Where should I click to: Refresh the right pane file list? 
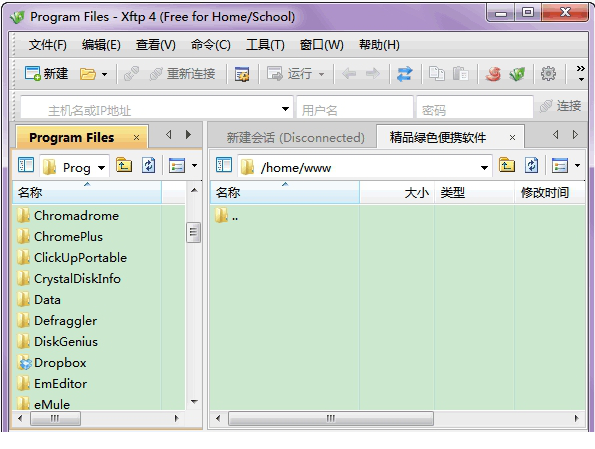pos(531,165)
